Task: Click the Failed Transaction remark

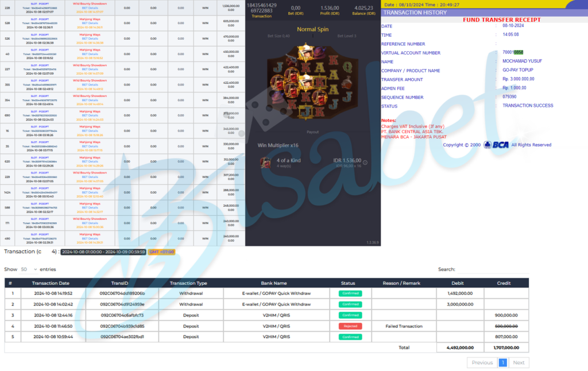Action: (404, 326)
